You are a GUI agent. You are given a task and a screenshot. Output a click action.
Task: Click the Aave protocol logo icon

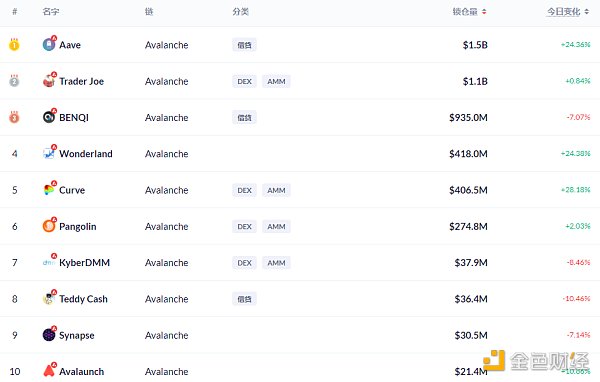49,44
